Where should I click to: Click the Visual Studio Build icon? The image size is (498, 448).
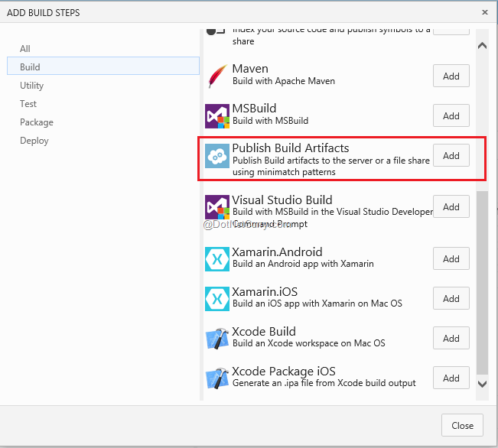coord(217,207)
